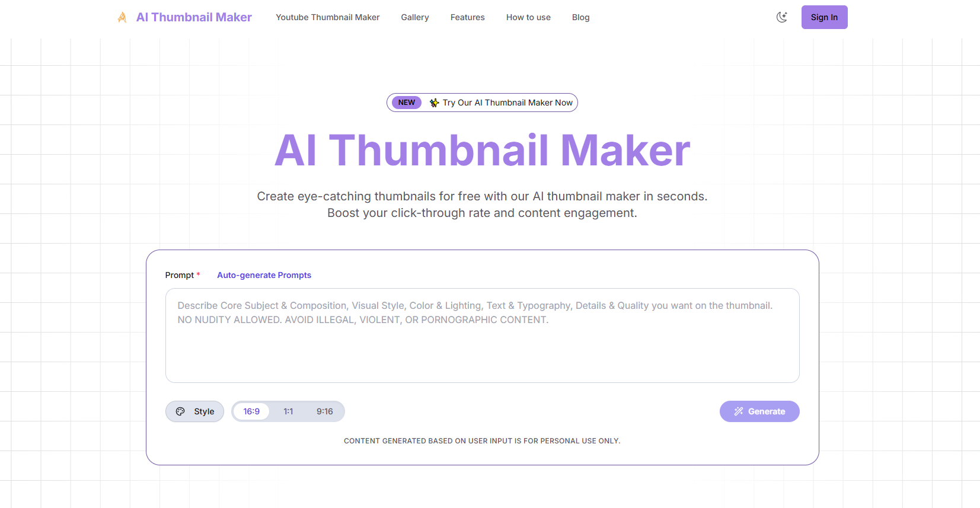The height and width of the screenshot is (508, 980).
Task: Go to the Gallery menu item
Action: pyautogui.click(x=414, y=17)
